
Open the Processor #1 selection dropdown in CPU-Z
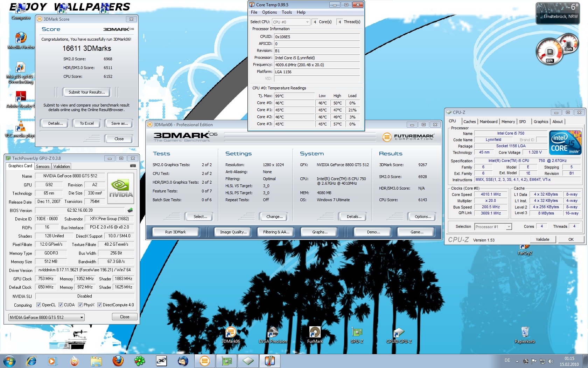pos(493,227)
